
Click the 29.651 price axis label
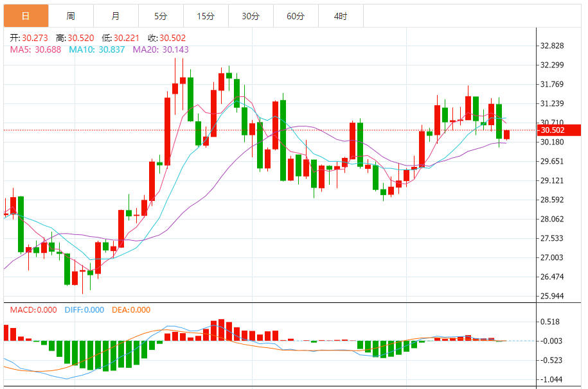point(551,161)
